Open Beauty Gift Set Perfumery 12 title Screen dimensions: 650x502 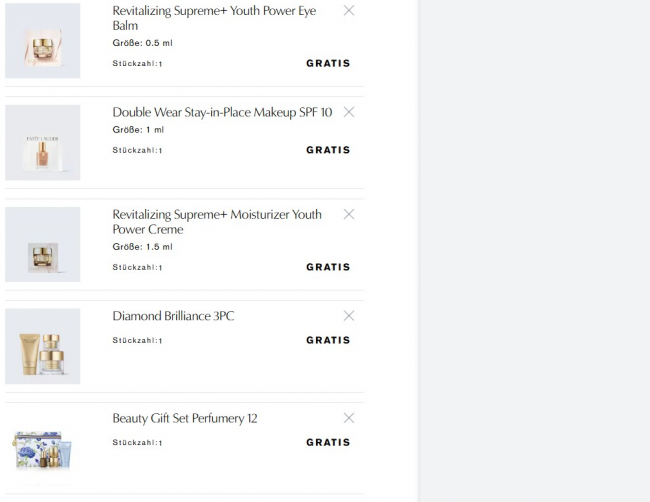point(184,418)
